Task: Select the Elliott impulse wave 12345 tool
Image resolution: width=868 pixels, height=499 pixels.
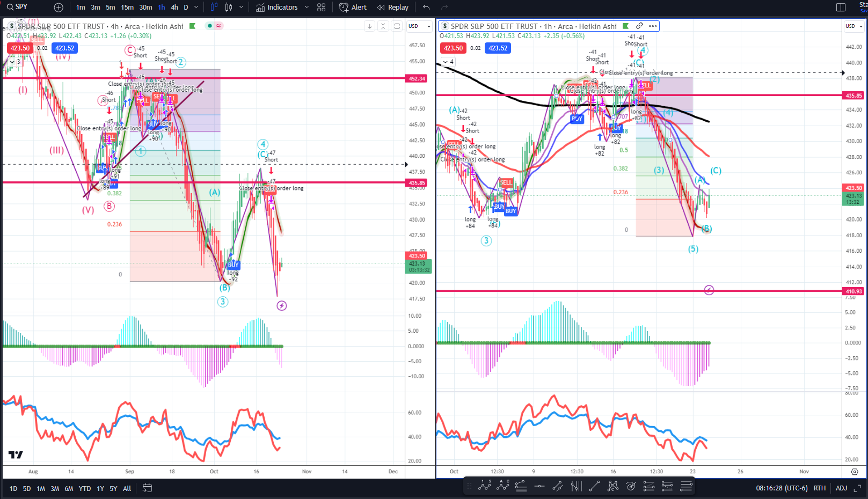Action: click(485, 486)
